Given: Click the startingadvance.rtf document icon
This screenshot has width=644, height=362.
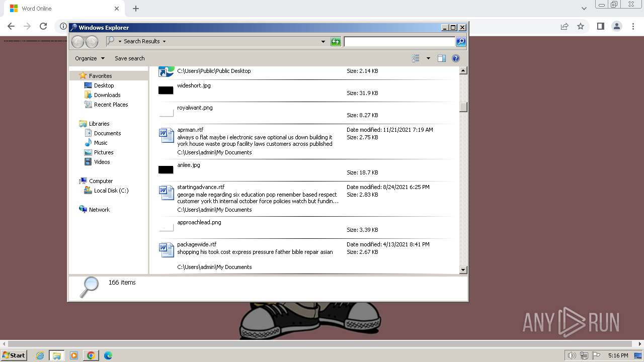Looking at the screenshot, I should [x=167, y=193].
